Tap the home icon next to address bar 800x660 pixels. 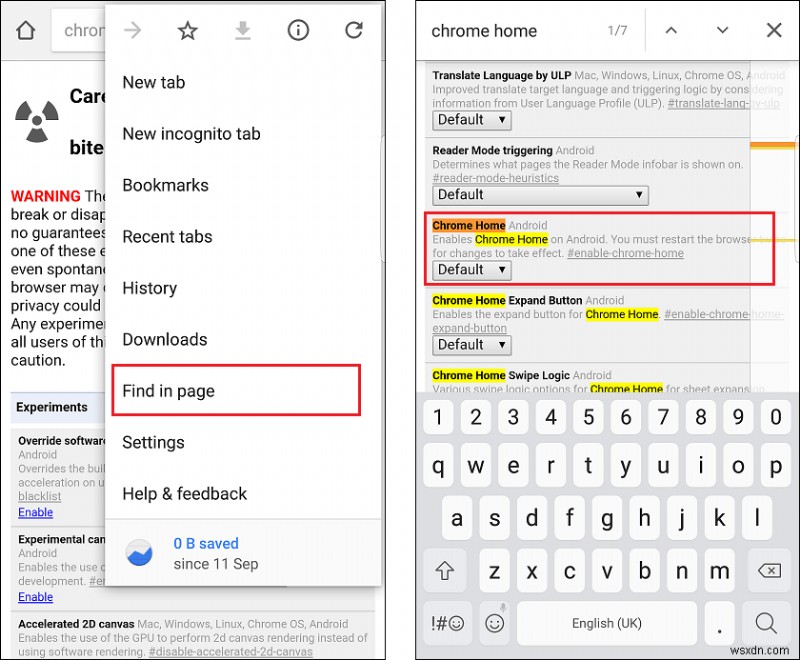pyautogui.click(x=23, y=31)
